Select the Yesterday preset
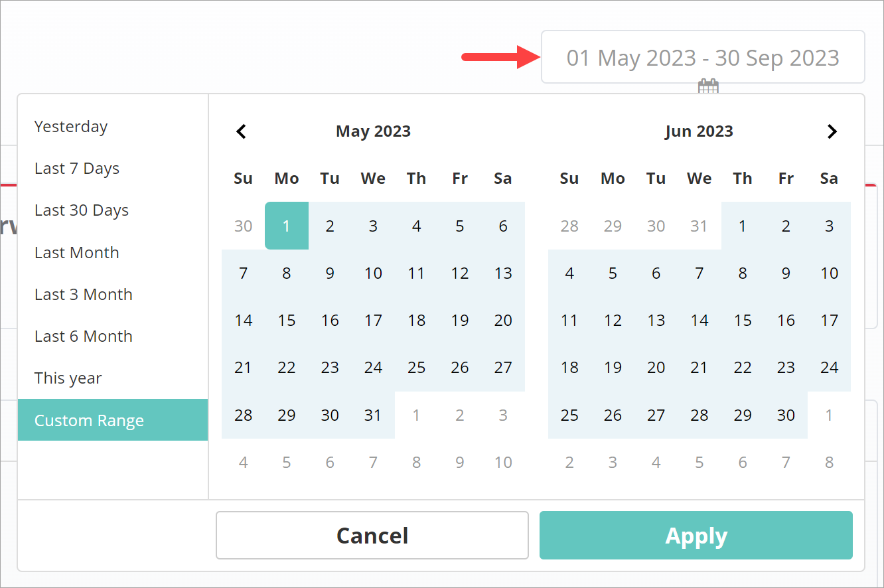This screenshot has width=884, height=588. [x=71, y=127]
